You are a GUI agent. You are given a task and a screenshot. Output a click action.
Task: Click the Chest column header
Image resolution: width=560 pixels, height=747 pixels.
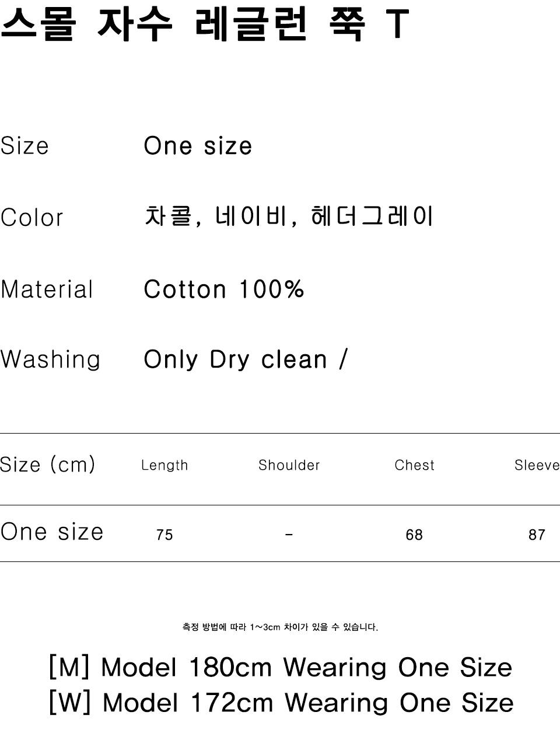pos(415,465)
